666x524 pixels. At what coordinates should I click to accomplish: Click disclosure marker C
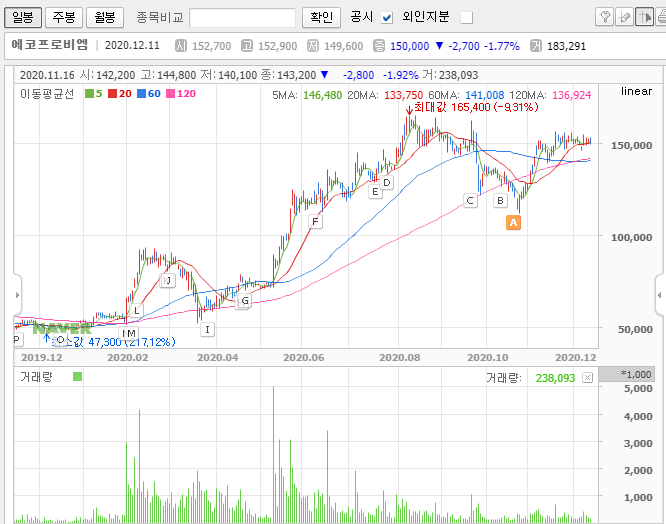coord(470,200)
